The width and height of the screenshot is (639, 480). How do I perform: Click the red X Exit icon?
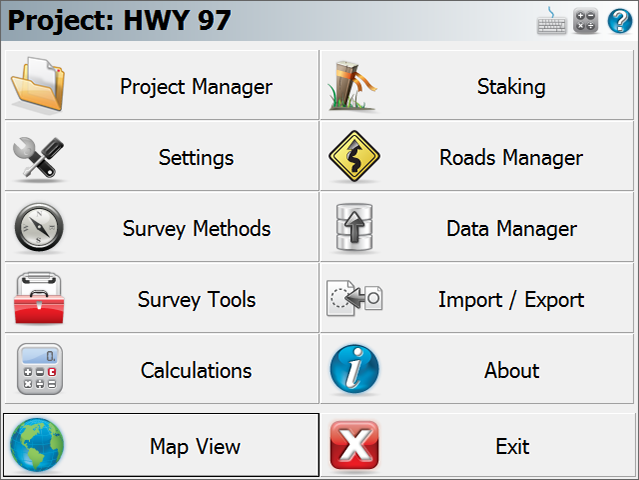(355, 445)
